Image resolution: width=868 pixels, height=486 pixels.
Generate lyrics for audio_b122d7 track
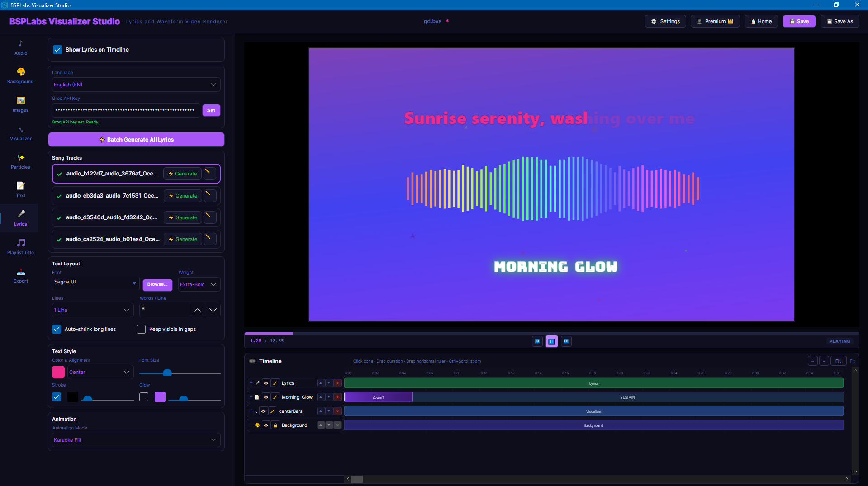[x=182, y=174]
